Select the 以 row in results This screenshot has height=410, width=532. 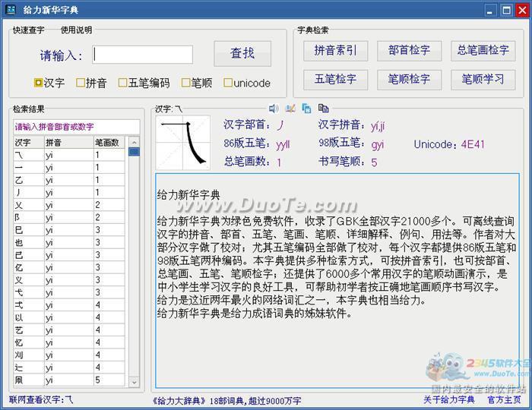point(69,318)
